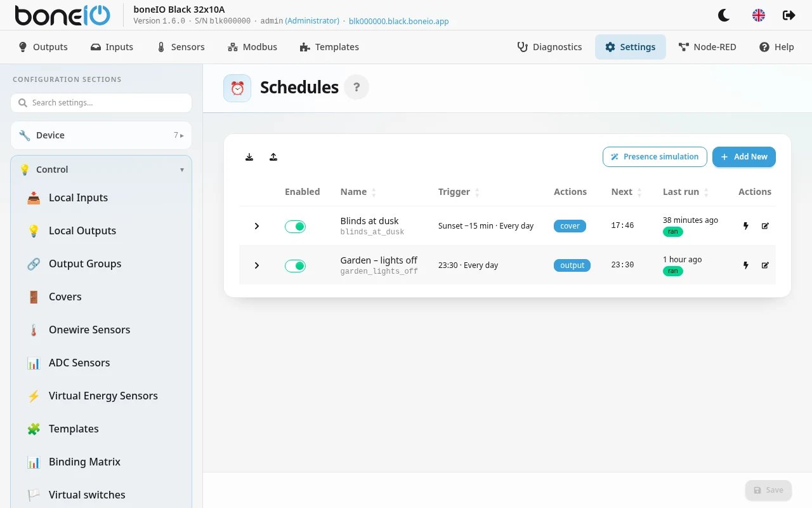Click the boneIO logo
812x508 pixels.
62,15
